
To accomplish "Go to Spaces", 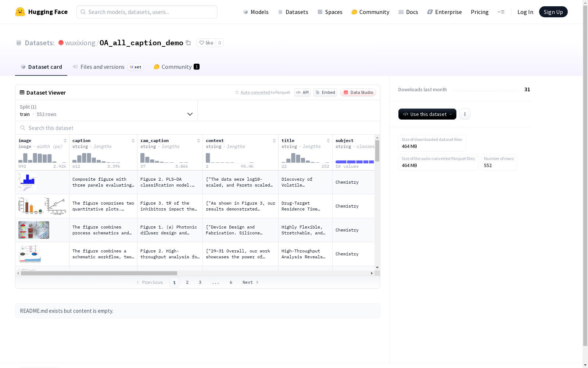I will (x=330, y=12).
